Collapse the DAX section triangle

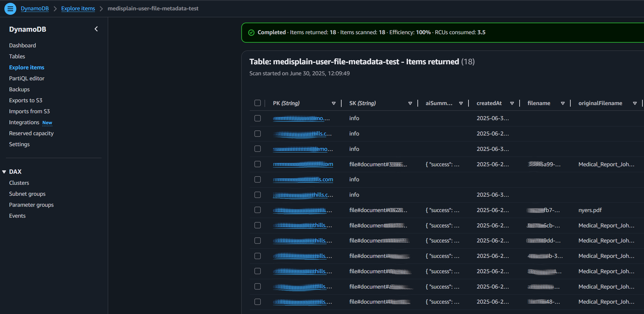(x=4, y=172)
